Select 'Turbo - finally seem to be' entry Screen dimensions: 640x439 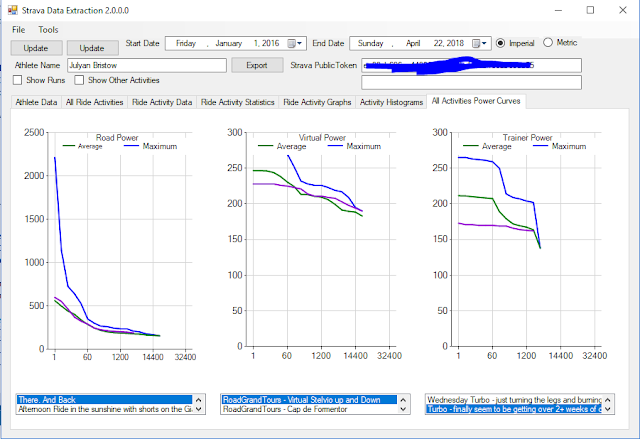point(514,409)
